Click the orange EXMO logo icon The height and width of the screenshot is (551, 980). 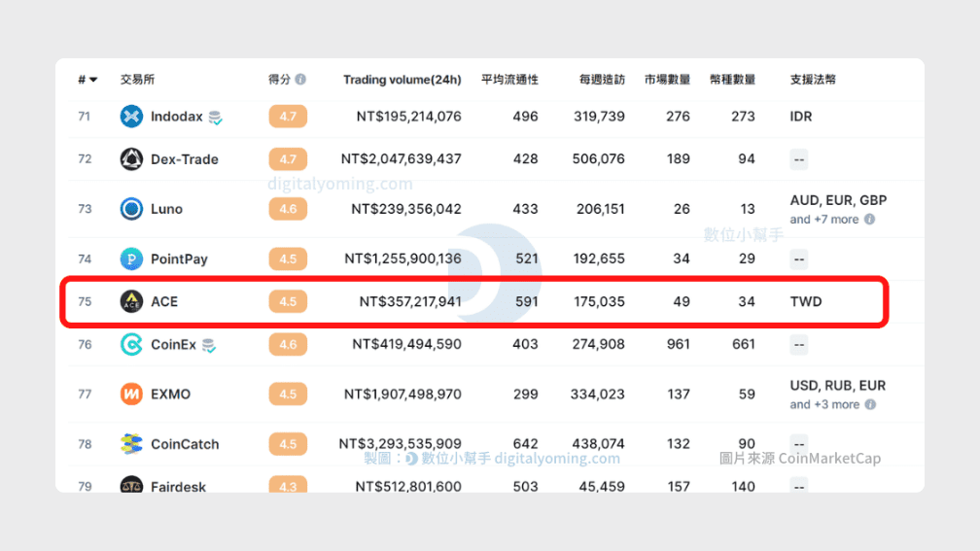coord(131,395)
